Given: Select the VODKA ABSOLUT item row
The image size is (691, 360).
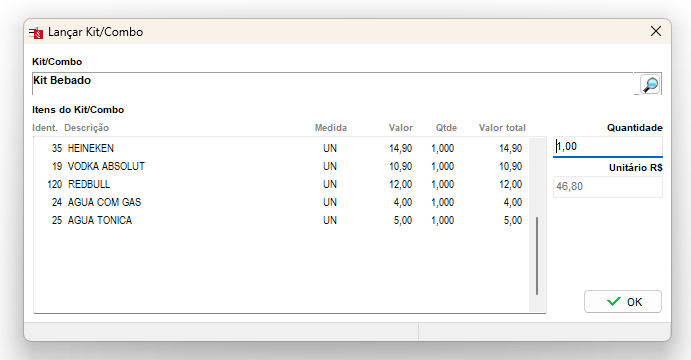Looking at the screenshot, I should pyautogui.click(x=281, y=166).
